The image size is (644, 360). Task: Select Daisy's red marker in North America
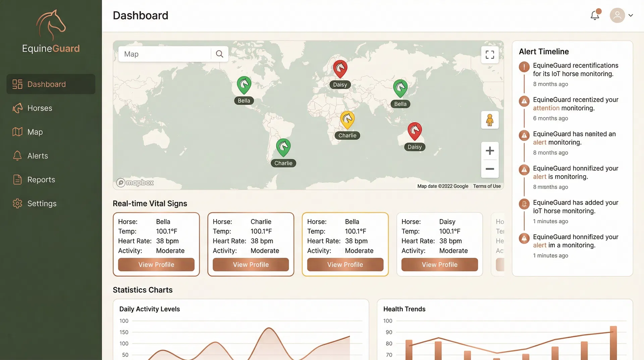click(340, 69)
